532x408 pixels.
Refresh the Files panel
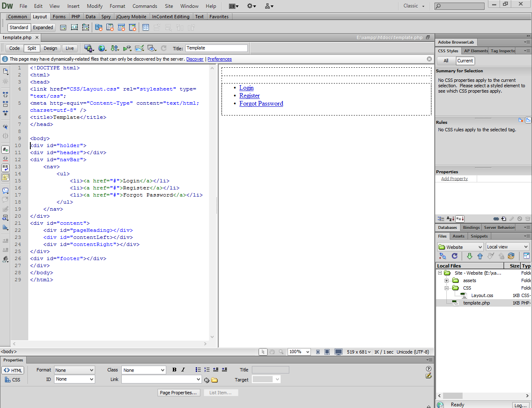[454, 256]
